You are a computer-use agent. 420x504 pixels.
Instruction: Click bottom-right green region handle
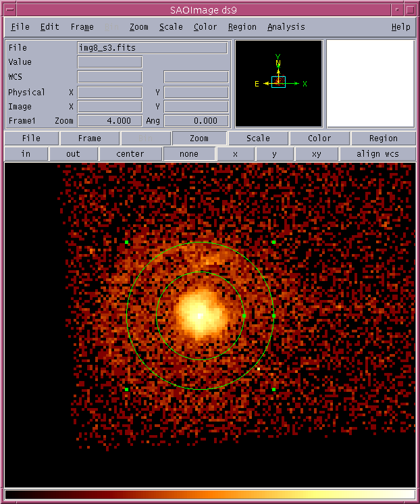tap(273, 389)
